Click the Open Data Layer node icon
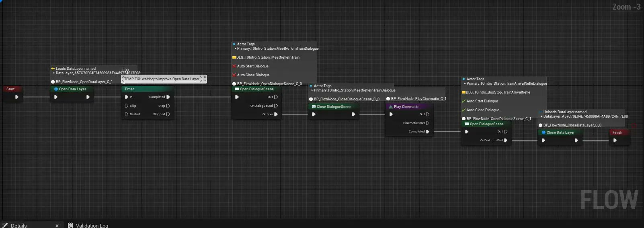This screenshot has height=228, width=644. pos(56,89)
